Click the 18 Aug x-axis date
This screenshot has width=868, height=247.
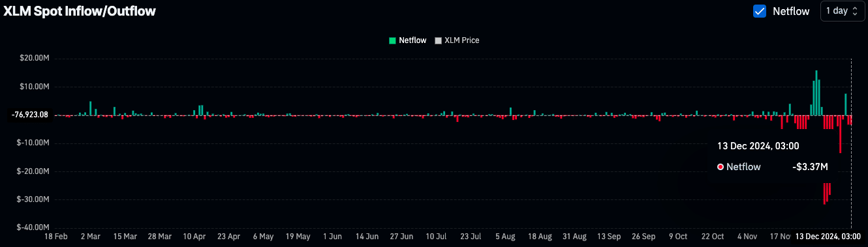pyautogui.click(x=540, y=236)
